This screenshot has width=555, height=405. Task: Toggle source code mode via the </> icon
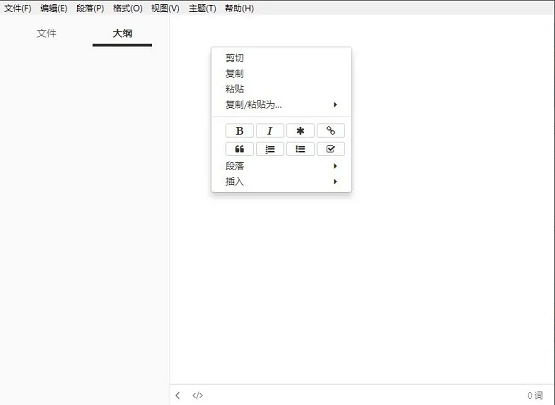coord(198,395)
